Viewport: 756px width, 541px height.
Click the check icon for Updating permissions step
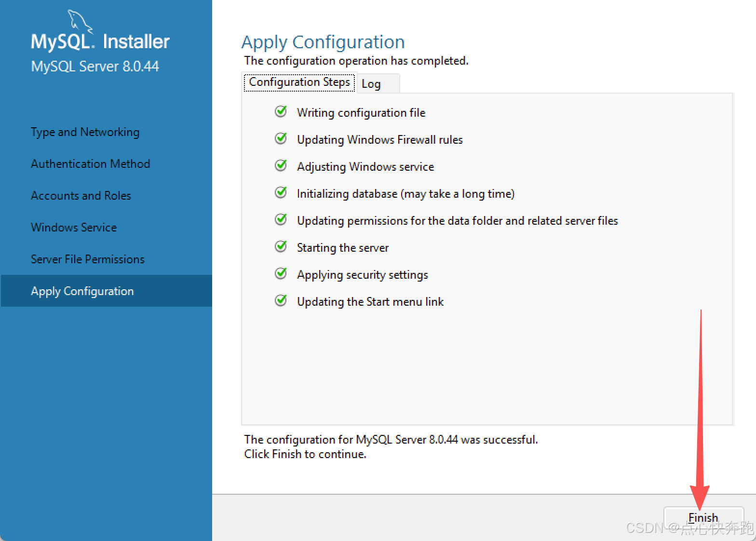coord(281,220)
